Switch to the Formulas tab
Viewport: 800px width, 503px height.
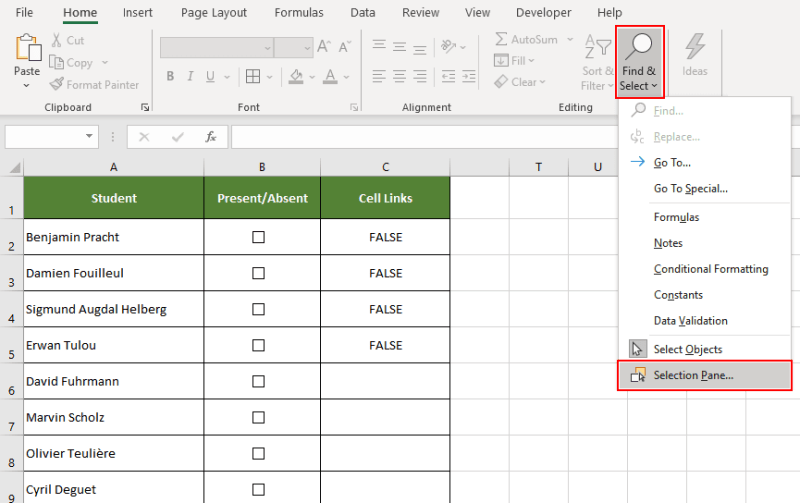click(x=299, y=12)
